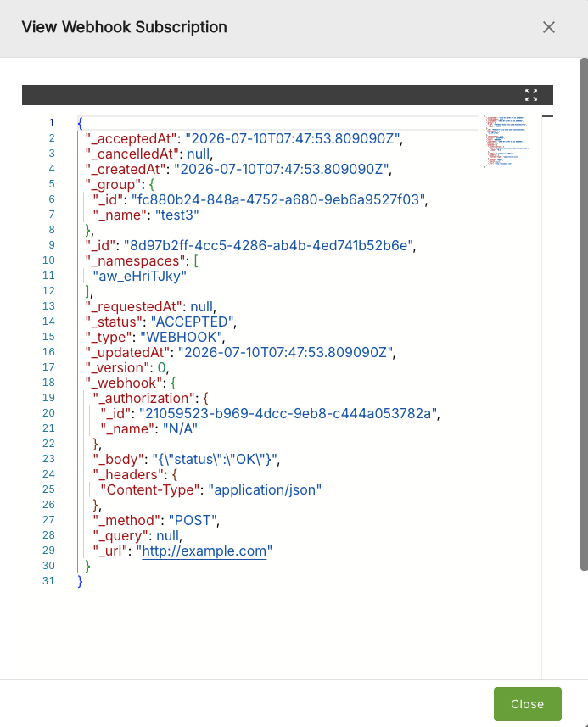Select authorization id 21059523-b969-4dcc-9eb8-c444a053782a
The image size is (588, 727).
coord(288,414)
